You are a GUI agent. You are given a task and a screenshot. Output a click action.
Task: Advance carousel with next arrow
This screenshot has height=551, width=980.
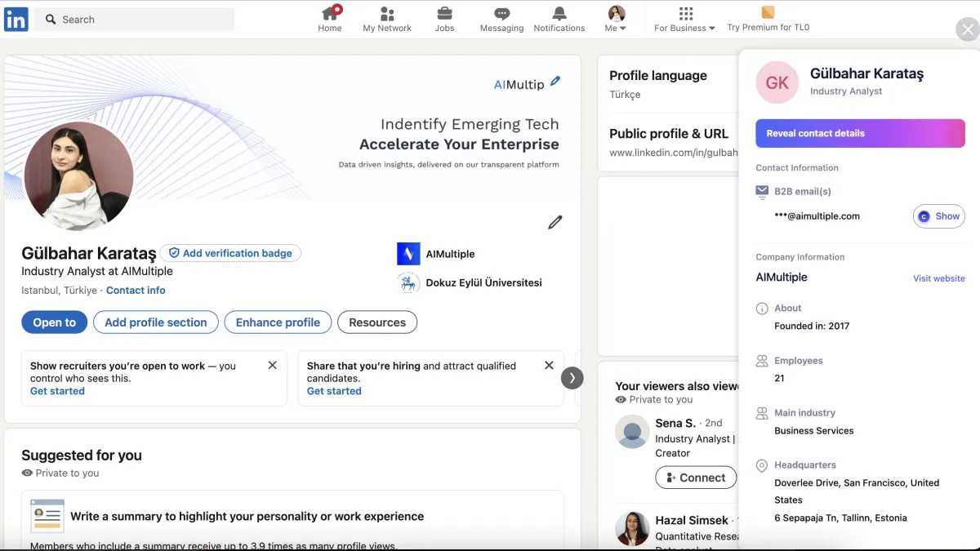[572, 378]
